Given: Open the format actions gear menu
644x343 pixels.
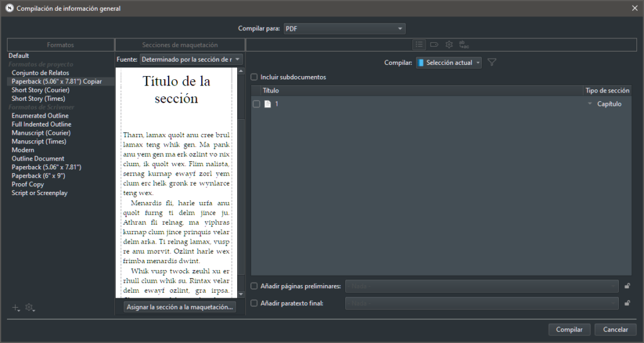Looking at the screenshot, I should (x=30, y=307).
